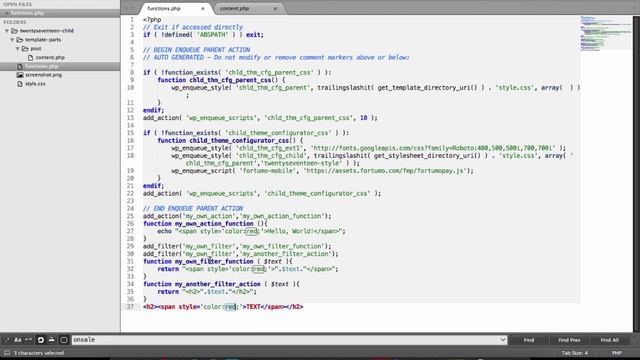The width and height of the screenshot is (640, 360).
Task: Open screenshot.png from the sidebar
Action: [43, 75]
